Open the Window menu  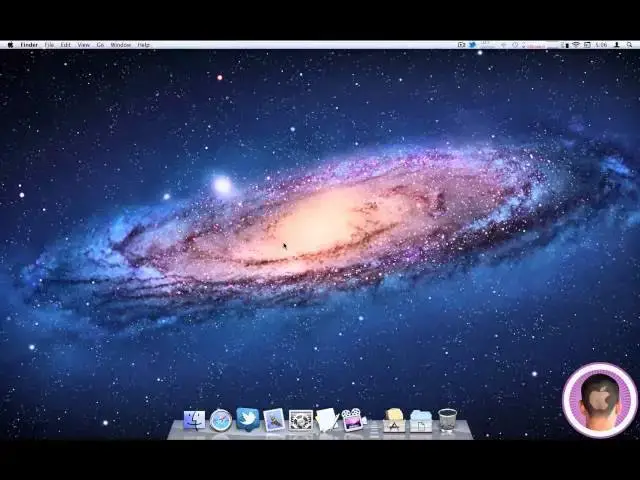pos(121,44)
